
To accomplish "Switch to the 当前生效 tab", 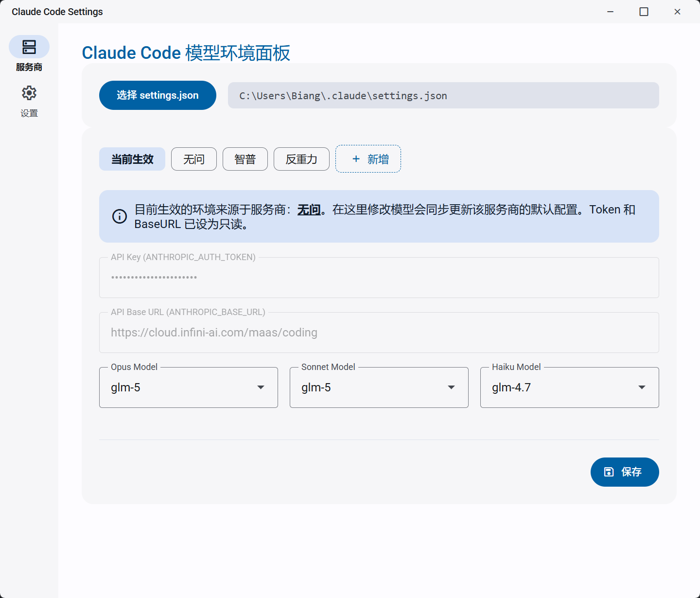I will point(132,159).
